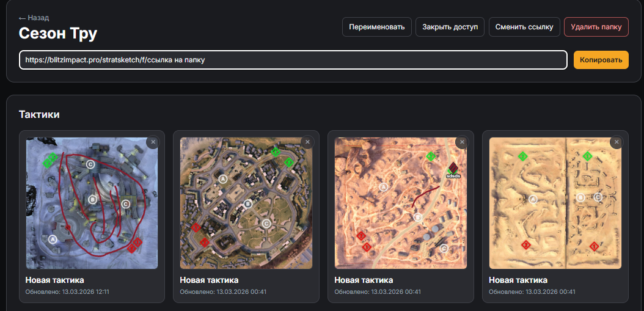Click the X icon on the town map card
This screenshot has height=311, width=644.
pos(307,142)
